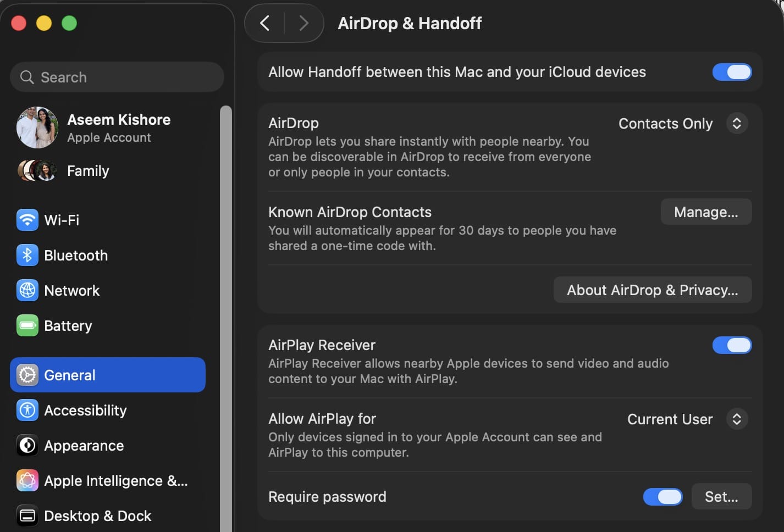Screen dimensions: 784x532
Task: Toggle the Require password switch
Action: (x=663, y=497)
